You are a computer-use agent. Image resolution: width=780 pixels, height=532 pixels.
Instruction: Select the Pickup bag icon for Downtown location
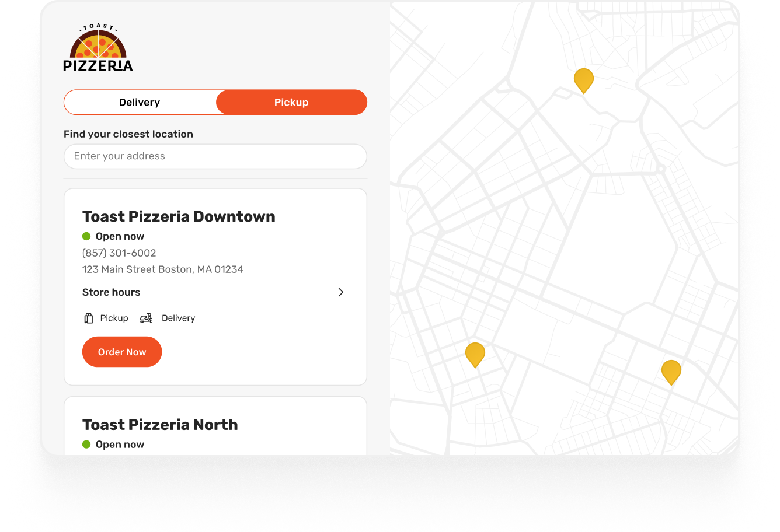(x=88, y=318)
